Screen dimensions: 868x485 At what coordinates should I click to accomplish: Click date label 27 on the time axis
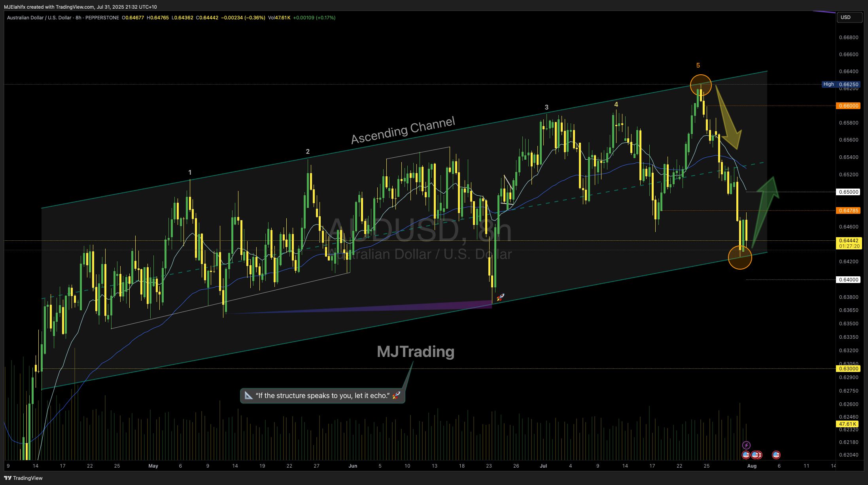(316, 466)
